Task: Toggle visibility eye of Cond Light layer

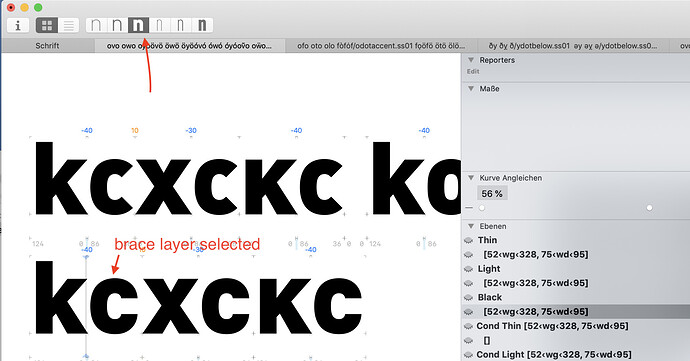Action: point(469,355)
